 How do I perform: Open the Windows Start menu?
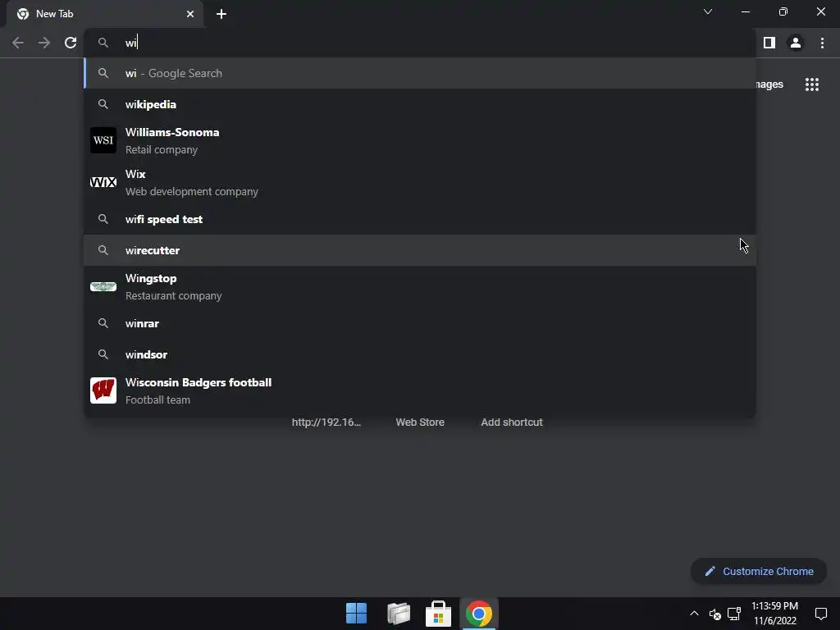tap(356, 614)
